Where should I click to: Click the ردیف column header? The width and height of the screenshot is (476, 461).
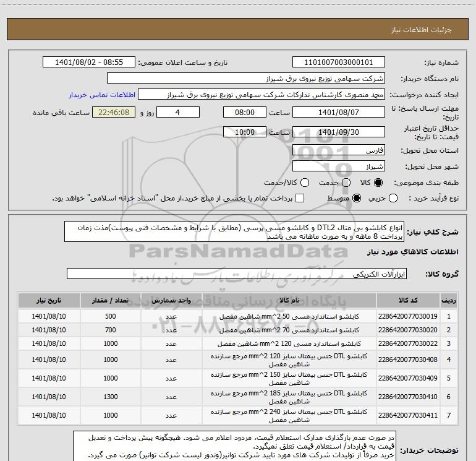tap(449, 301)
